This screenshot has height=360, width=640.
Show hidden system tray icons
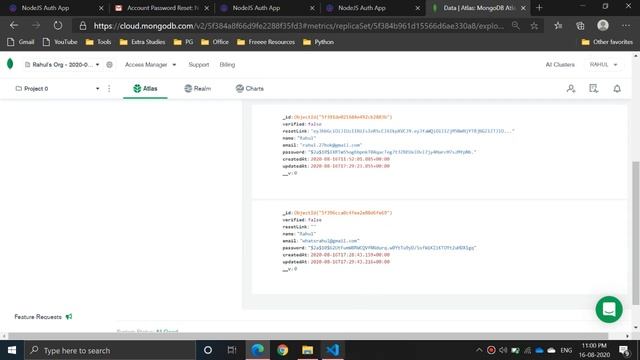479,350
